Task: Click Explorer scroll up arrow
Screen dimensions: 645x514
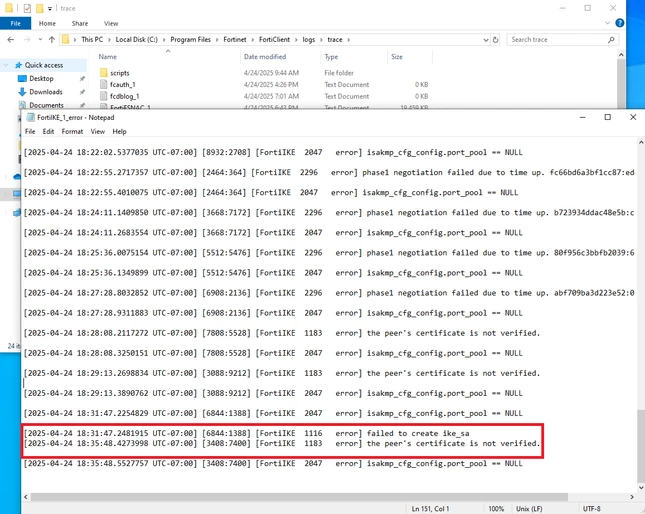Action: click(621, 54)
